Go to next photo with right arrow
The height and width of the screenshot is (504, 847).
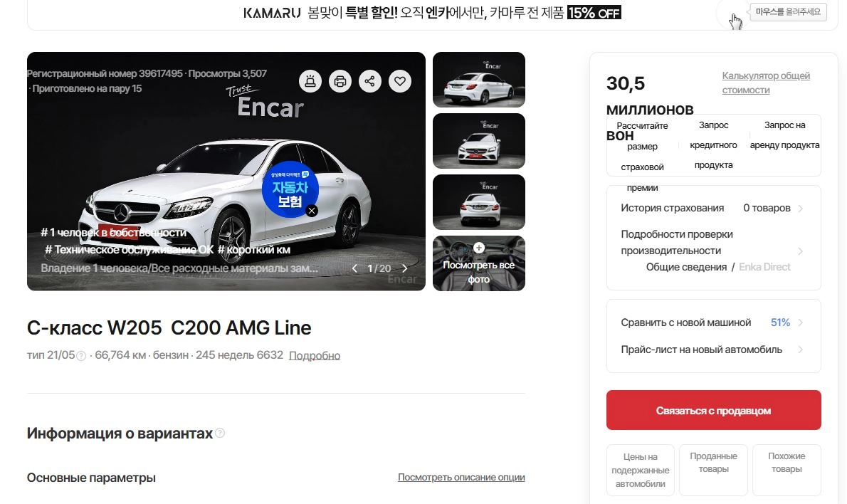pos(404,268)
